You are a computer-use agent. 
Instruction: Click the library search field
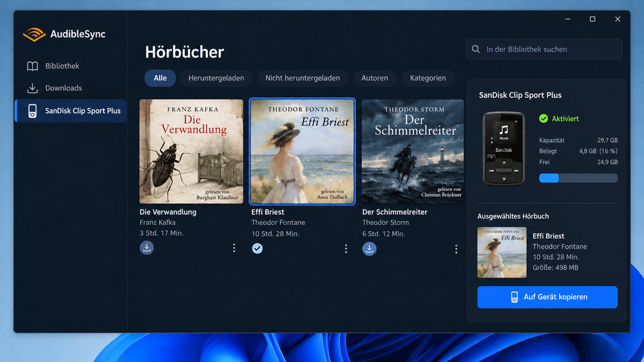click(544, 50)
